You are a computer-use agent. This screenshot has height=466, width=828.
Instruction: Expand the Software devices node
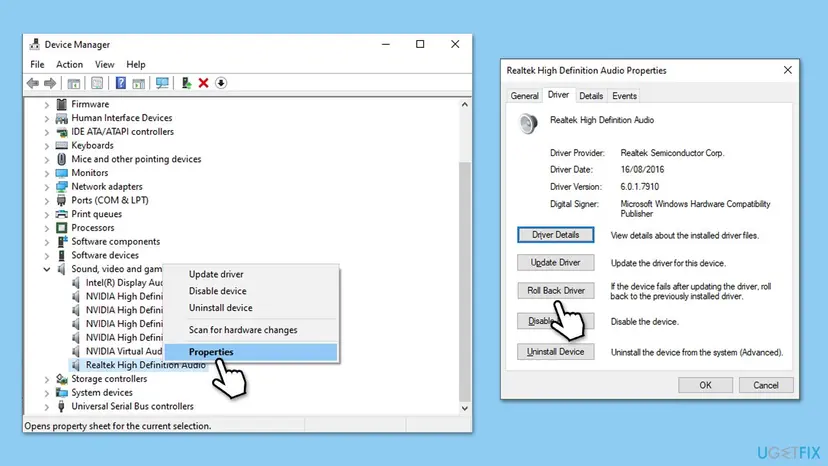(46, 256)
